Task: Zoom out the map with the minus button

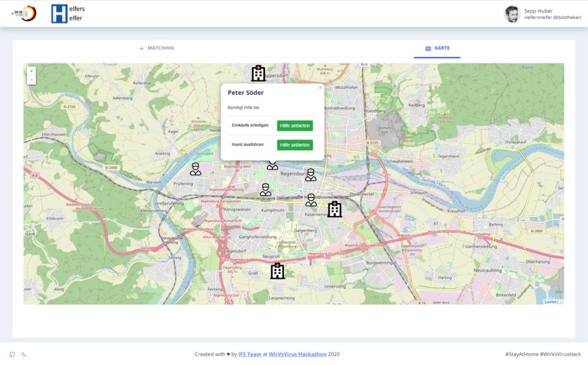Action: click(x=31, y=80)
